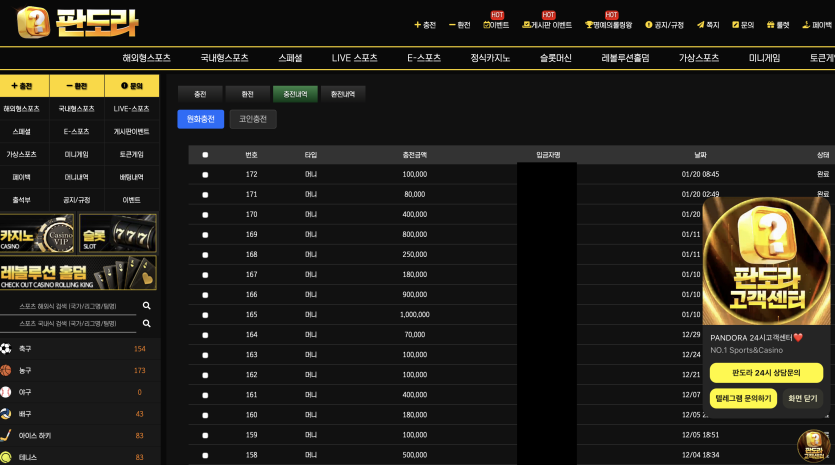Open the 슬롯머신 main navigation menu
Image resolution: width=835 pixels, height=465 pixels.
pyautogui.click(x=549, y=58)
